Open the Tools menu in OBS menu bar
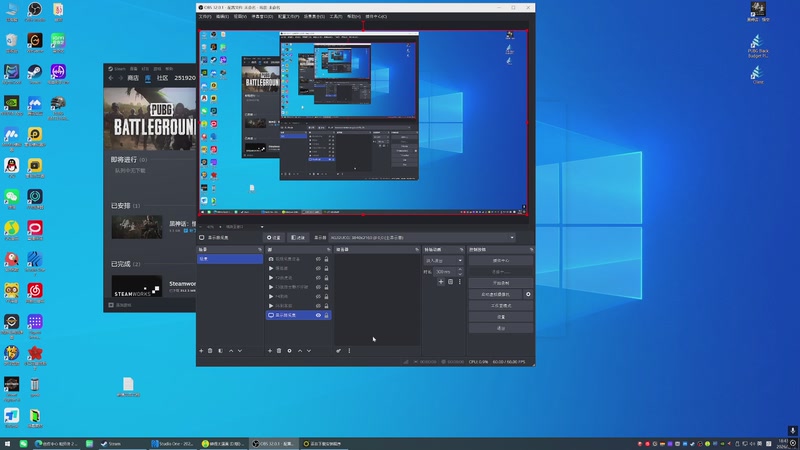Image resolution: width=800 pixels, height=450 pixels. pos(335,17)
